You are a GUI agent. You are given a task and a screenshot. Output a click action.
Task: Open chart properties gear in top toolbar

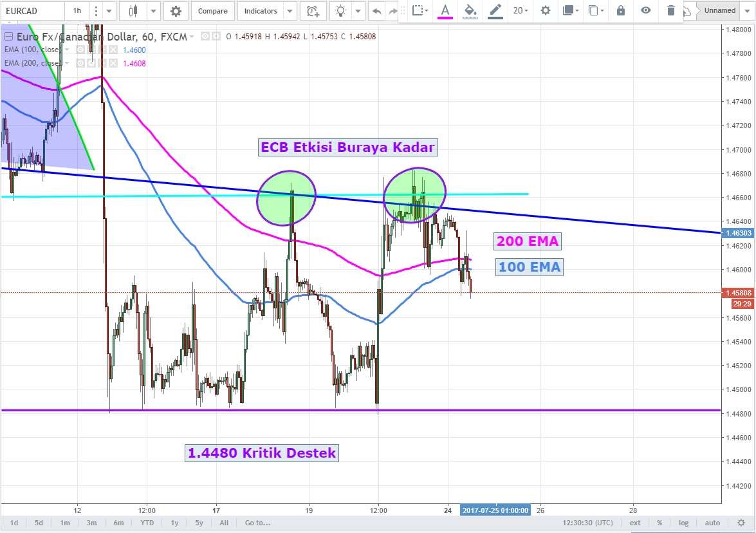point(176,11)
